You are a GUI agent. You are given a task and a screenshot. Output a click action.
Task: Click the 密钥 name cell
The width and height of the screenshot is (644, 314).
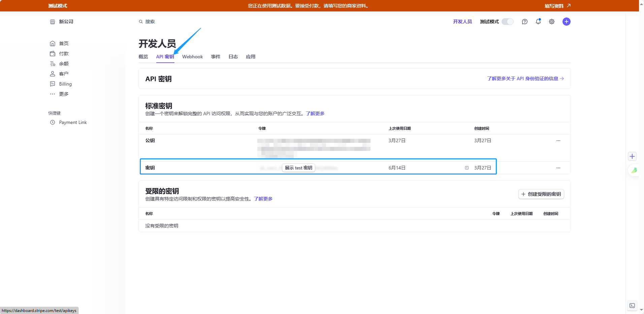[150, 168]
